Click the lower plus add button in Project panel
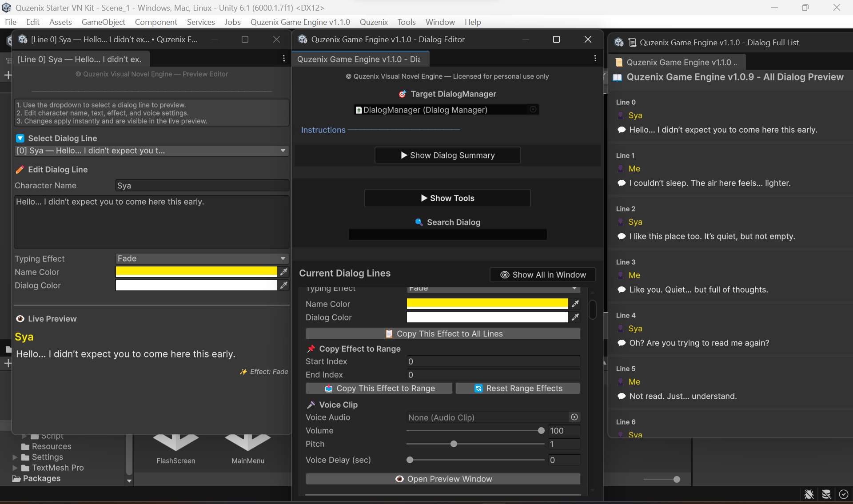853x504 pixels. click(8, 363)
